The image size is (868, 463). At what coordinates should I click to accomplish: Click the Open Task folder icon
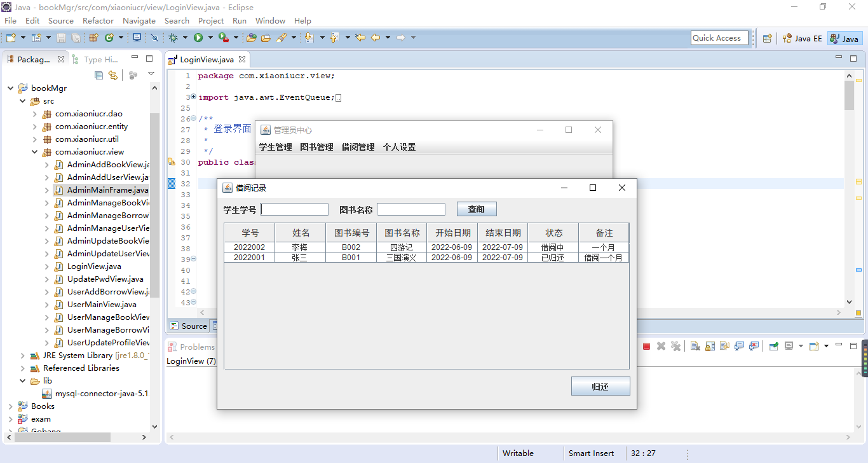click(266, 38)
